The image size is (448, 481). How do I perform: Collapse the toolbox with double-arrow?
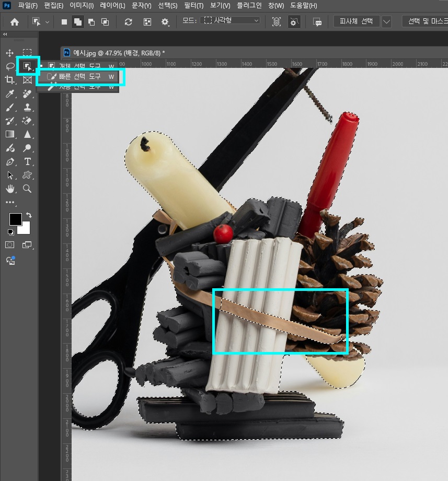[x=5, y=34]
